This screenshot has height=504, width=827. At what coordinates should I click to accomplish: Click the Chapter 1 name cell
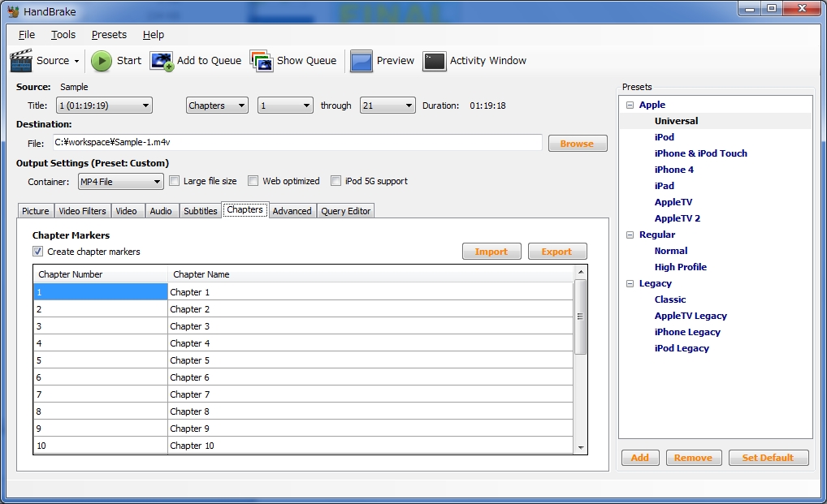(370, 291)
